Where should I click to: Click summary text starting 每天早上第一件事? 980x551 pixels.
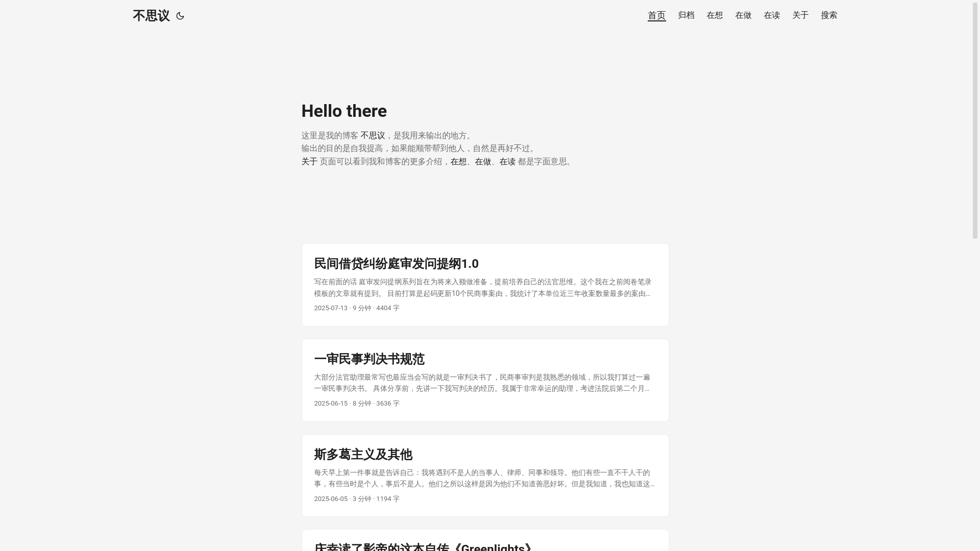pyautogui.click(x=484, y=479)
